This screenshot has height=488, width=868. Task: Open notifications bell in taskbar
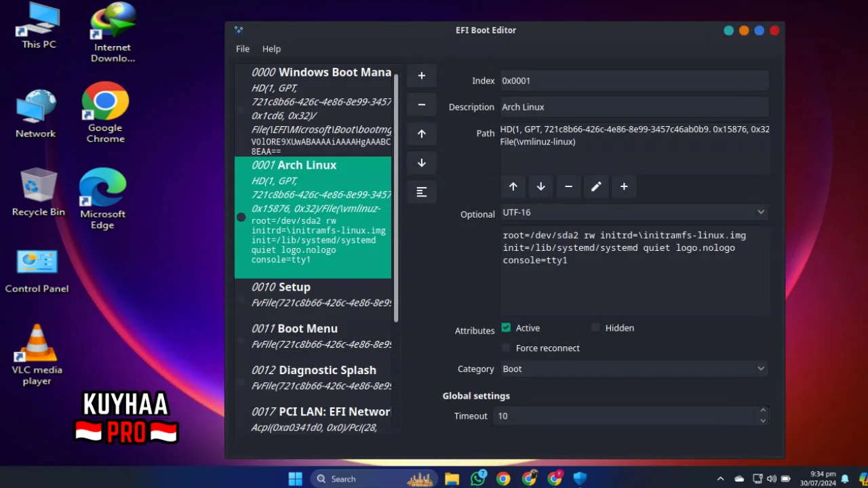click(x=845, y=479)
